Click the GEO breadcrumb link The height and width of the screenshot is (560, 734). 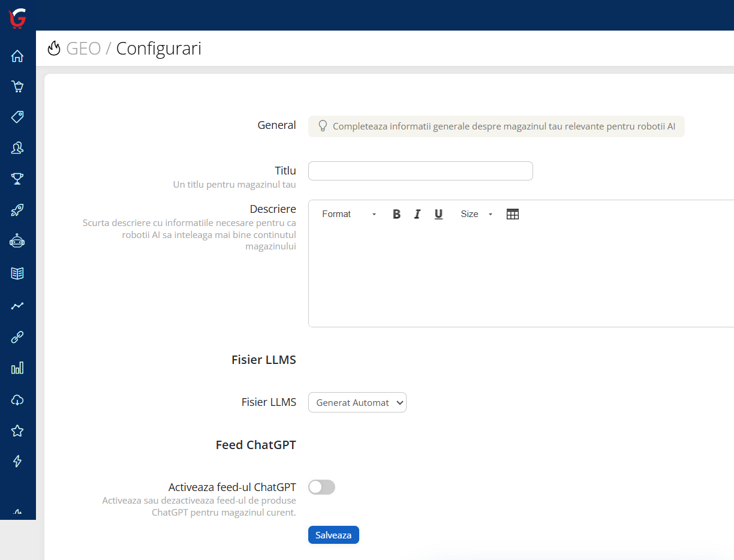click(x=83, y=48)
